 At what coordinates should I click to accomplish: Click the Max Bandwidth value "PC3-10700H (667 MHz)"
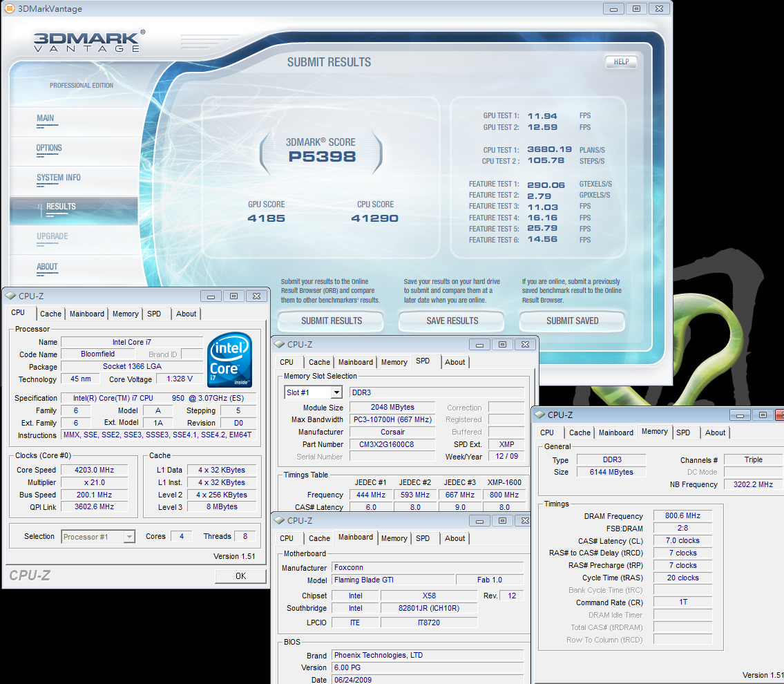tap(392, 419)
